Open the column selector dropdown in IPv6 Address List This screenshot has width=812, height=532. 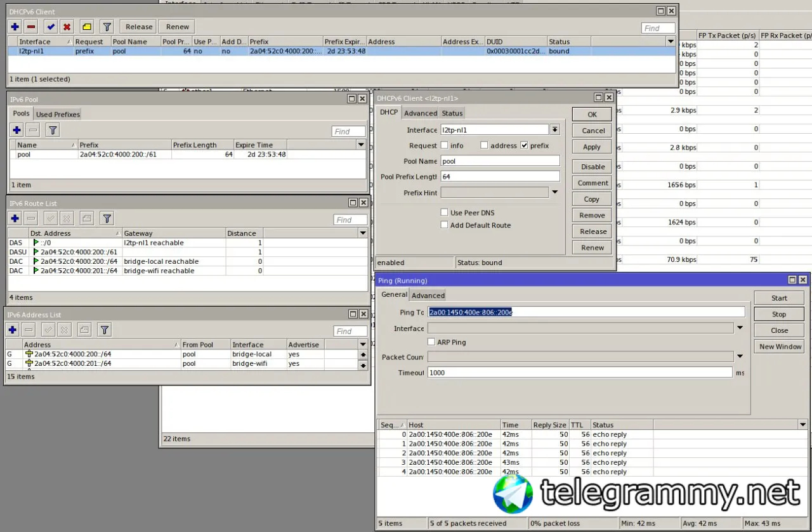point(363,345)
